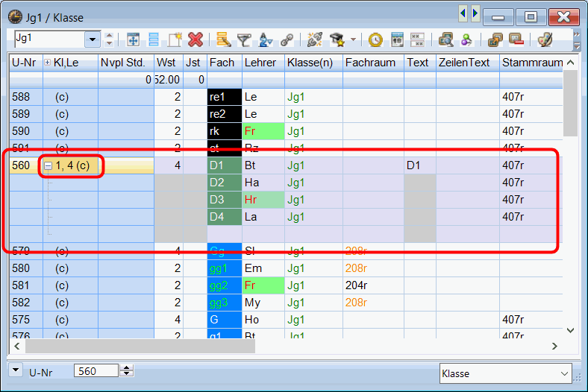The height and width of the screenshot is (392, 588).
Task: Click the new lesson icon with star
Action: (175, 39)
